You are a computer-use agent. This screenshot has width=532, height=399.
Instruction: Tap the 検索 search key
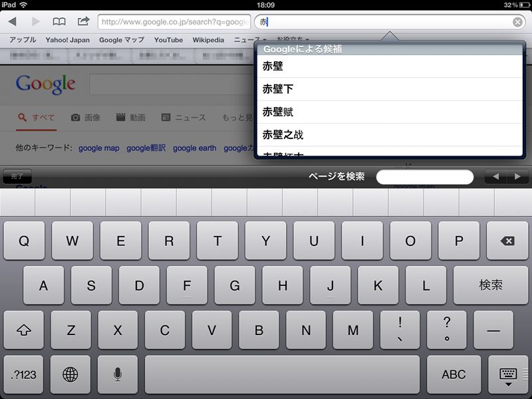(x=491, y=285)
